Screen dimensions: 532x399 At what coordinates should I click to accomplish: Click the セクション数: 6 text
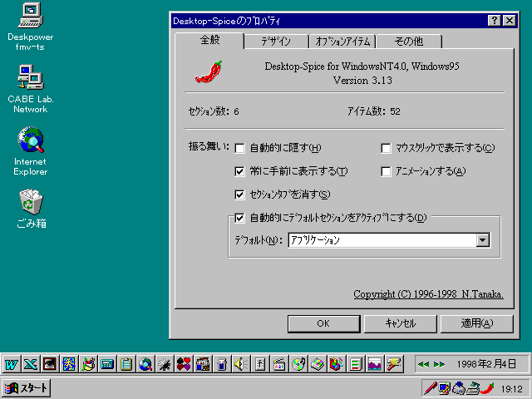(214, 111)
